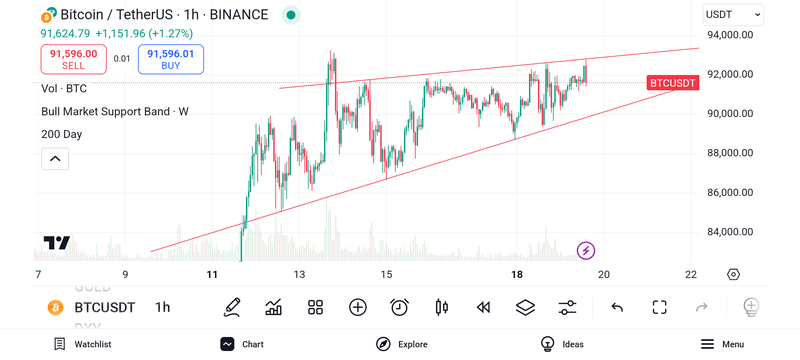Toggle the green market status dot
The width and height of the screenshot is (800, 360).
tap(291, 15)
